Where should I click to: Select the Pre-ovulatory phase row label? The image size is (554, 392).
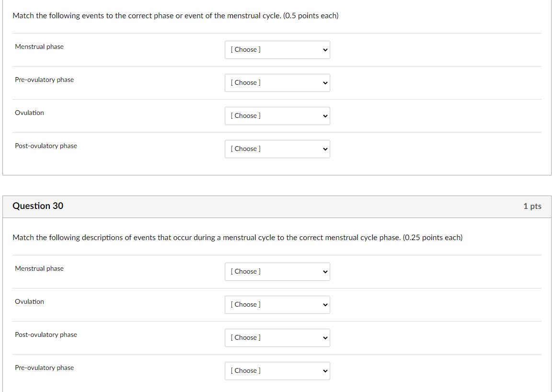[44, 80]
